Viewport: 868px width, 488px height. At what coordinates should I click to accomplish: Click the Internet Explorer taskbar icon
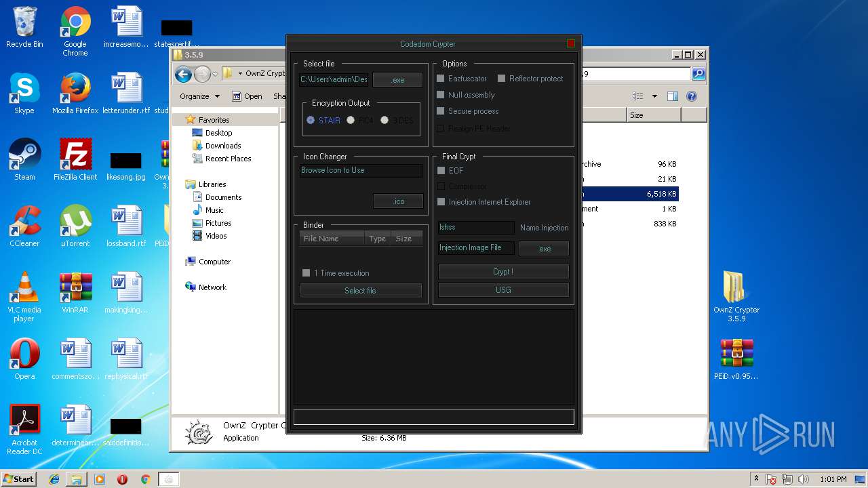click(54, 479)
